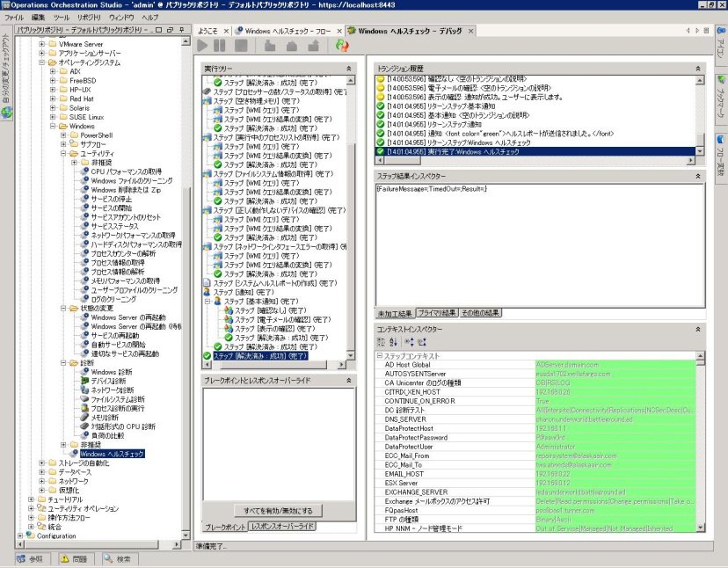This screenshot has height=568, width=728.
Task: Click categorized view icon in コンテキストインスペクター
Action: (382, 342)
